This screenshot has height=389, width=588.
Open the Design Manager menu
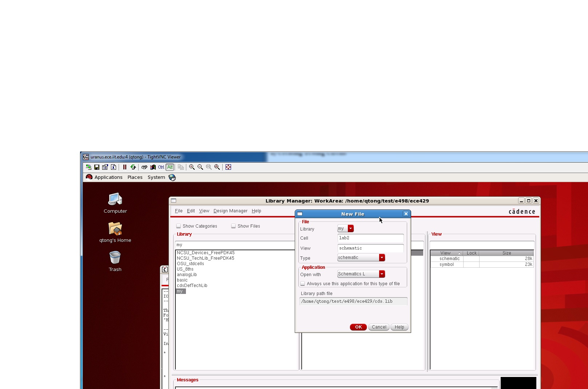click(230, 211)
